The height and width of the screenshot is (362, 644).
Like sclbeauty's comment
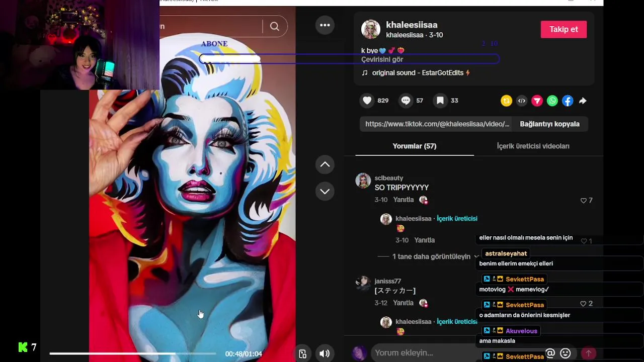584,201
